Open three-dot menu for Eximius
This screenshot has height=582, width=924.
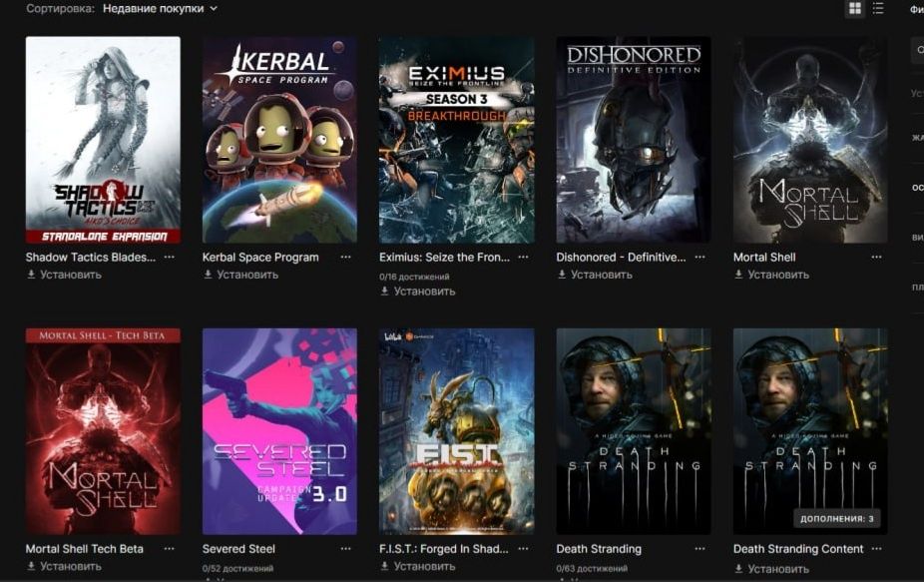(523, 258)
